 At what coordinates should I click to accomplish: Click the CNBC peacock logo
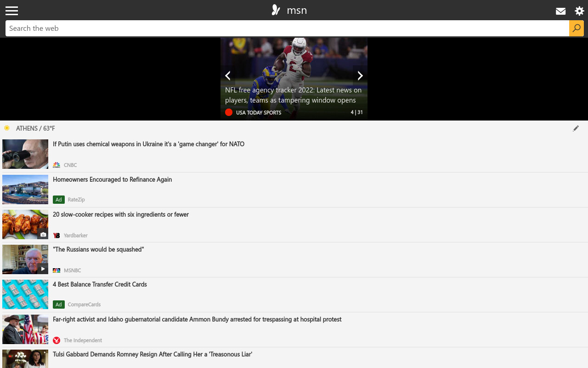coord(57,165)
